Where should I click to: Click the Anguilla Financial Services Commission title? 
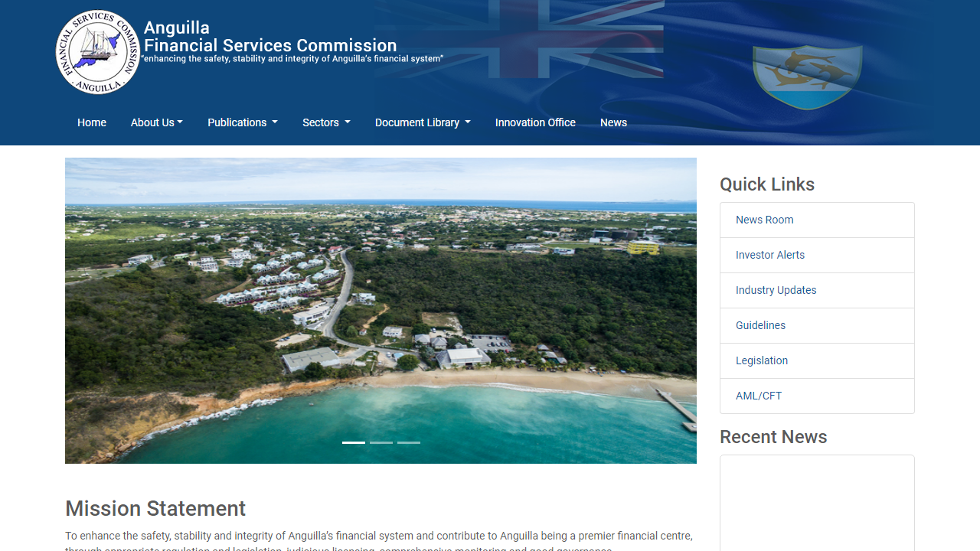[x=269, y=37]
